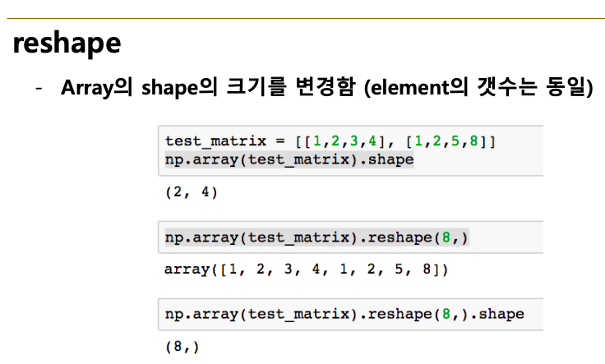Click the '(8,)' output at the bottom

[182, 347]
